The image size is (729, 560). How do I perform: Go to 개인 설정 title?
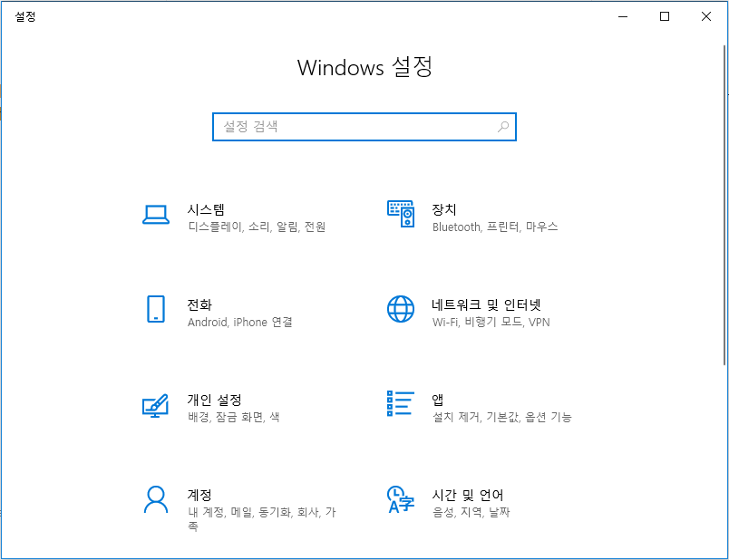(x=214, y=400)
